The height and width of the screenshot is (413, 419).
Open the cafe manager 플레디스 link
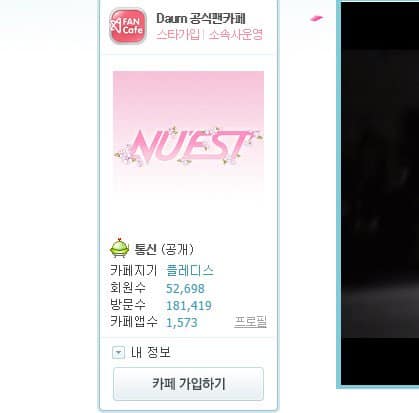(190, 270)
